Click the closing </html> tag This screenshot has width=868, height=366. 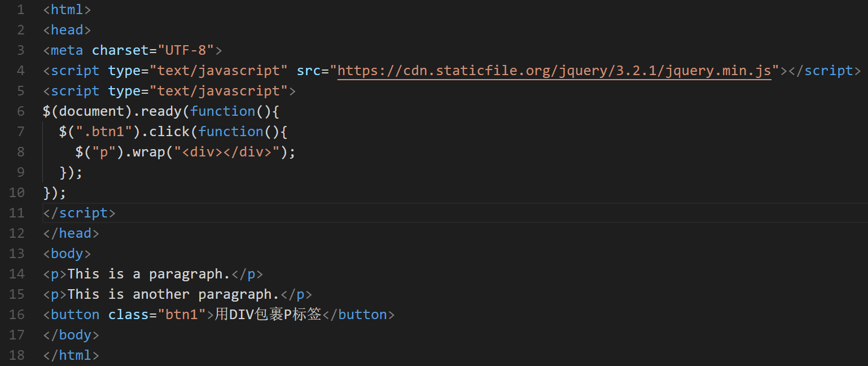coord(71,355)
